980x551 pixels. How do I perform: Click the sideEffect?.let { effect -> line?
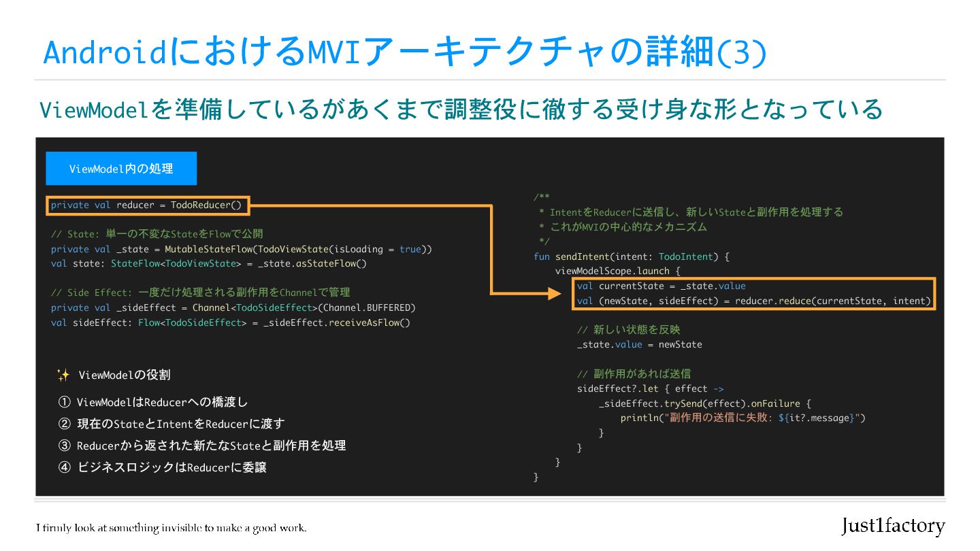point(650,388)
